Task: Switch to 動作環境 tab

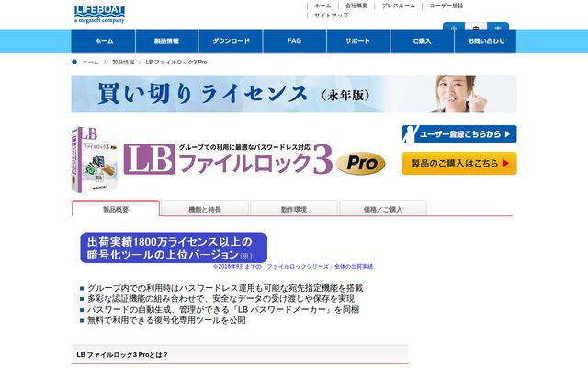Action: point(294,209)
